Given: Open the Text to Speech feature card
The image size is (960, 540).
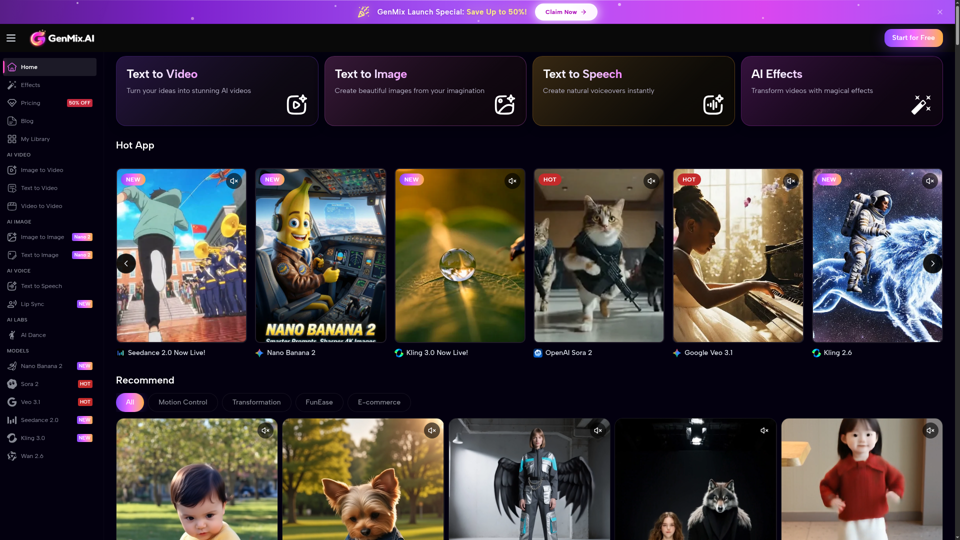Looking at the screenshot, I should (x=634, y=91).
